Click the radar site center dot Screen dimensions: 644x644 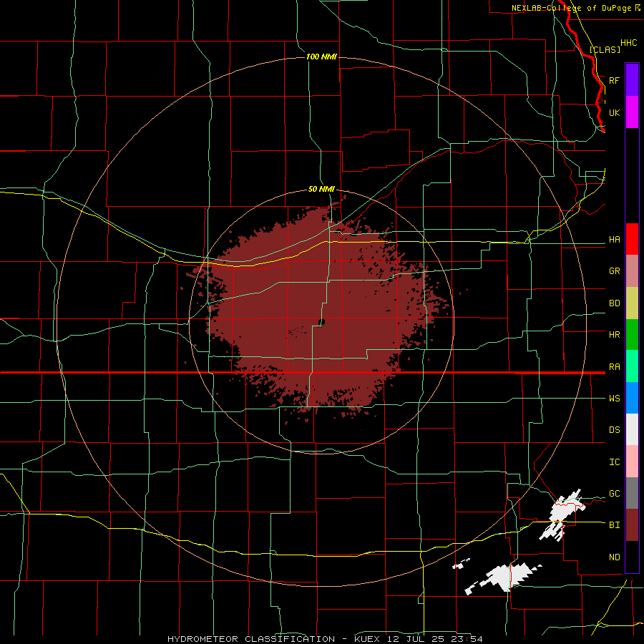pos(321,321)
